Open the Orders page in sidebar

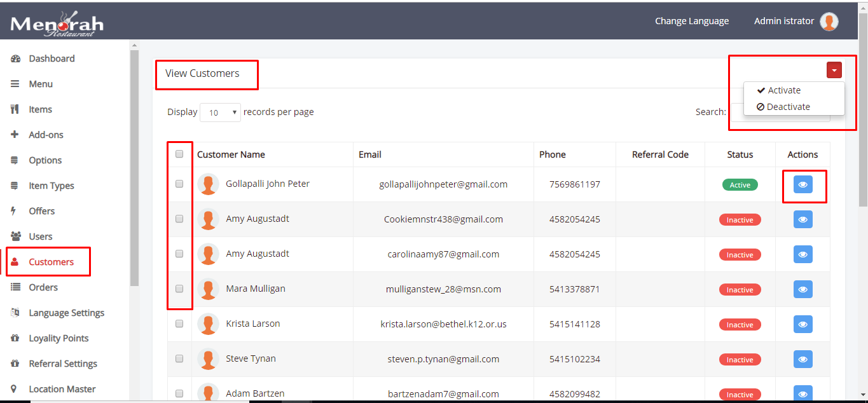[43, 287]
